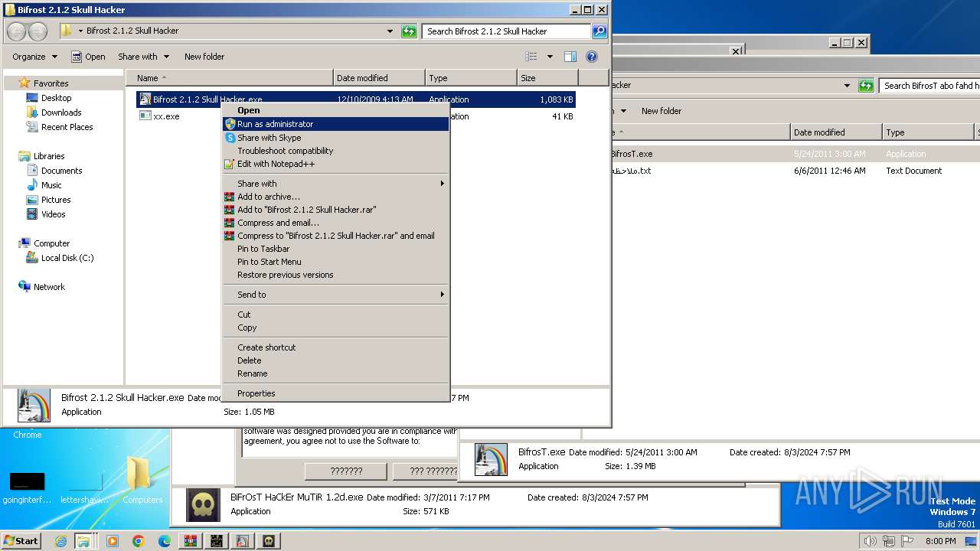Click WinRAR icon next to Add to archive
980x551 pixels.
229,197
